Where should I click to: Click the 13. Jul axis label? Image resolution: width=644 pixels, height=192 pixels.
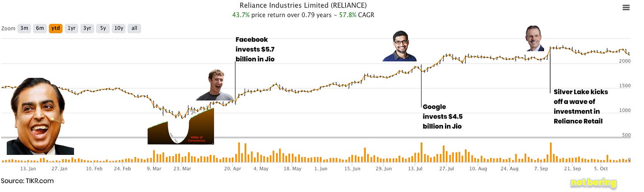click(x=416, y=169)
